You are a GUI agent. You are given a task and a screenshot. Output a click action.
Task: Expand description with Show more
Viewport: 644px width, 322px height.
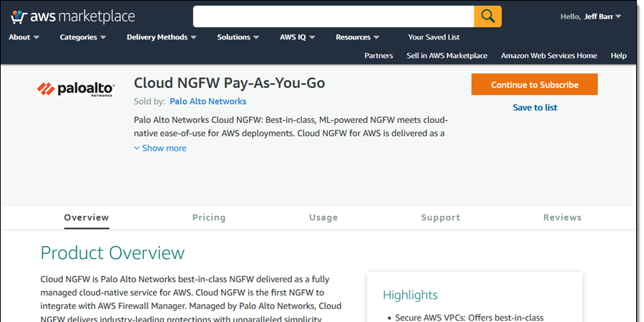click(x=160, y=148)
